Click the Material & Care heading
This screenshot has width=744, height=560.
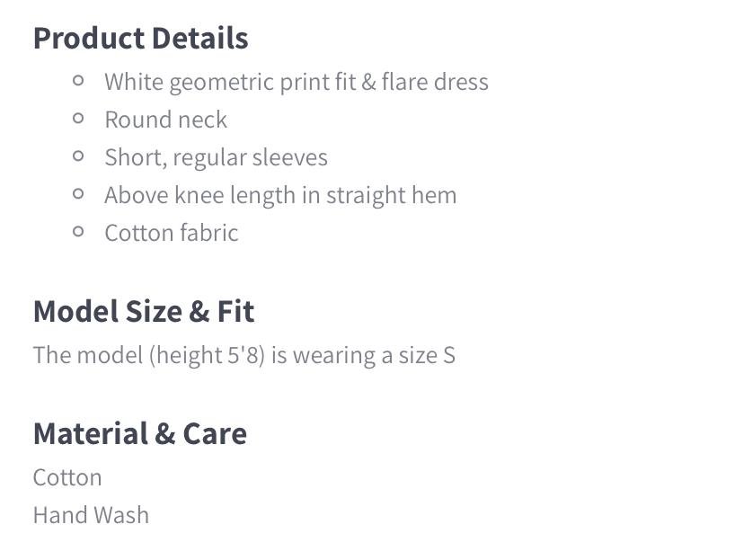point(139,434)
